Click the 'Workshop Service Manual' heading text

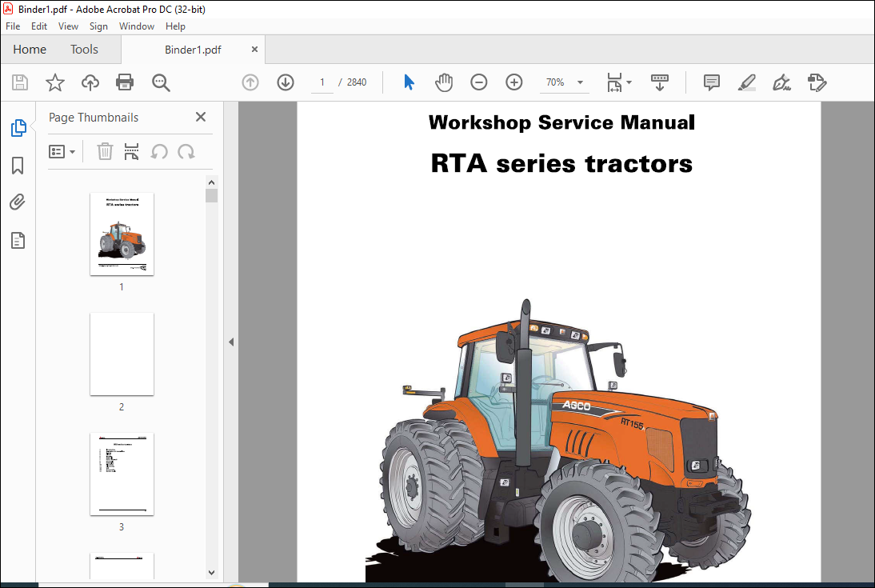(561, 122)
